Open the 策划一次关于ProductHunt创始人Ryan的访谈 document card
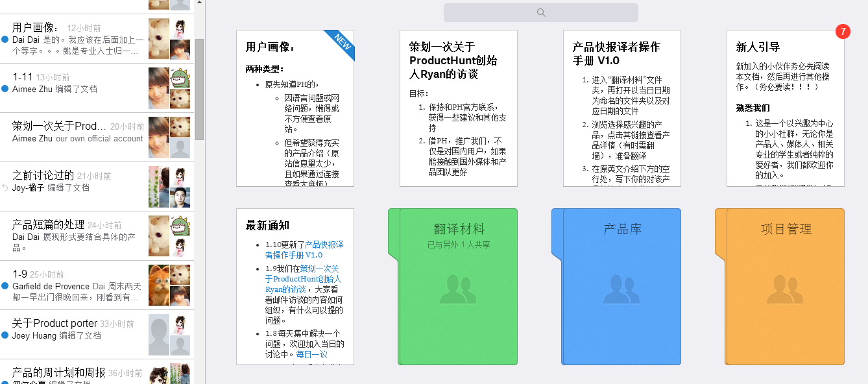Viewport: 868px width, 384px height. [x=459, y=108]
